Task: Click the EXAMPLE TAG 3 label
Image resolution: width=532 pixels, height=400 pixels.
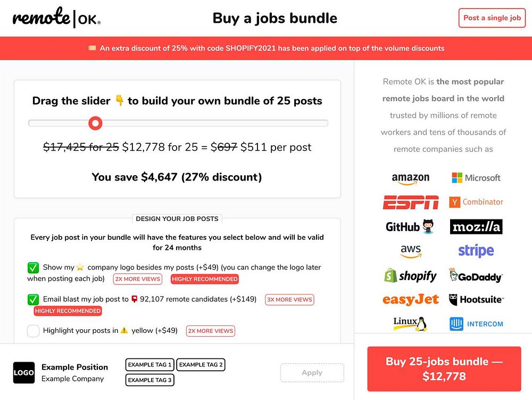Action: click(x=149, y=380)
